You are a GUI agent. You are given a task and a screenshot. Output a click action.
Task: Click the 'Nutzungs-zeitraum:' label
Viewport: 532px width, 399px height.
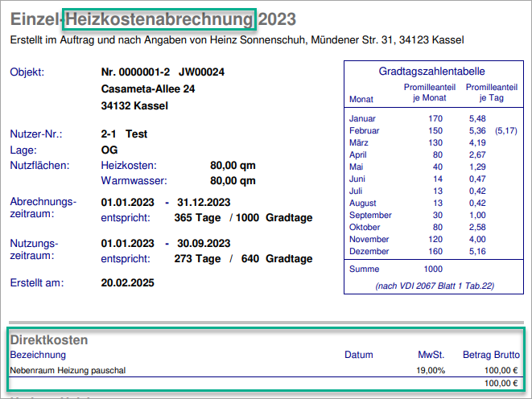tap(34, 249)
